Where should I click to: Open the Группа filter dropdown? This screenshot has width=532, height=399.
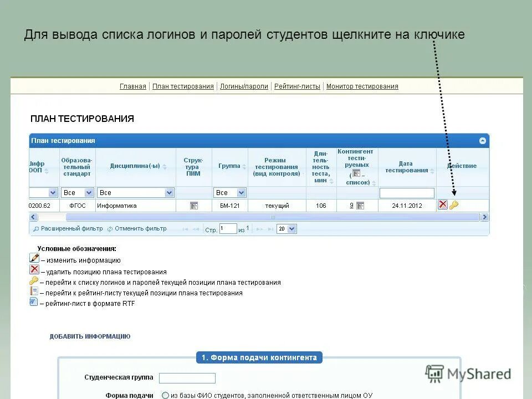pos(229,192)
